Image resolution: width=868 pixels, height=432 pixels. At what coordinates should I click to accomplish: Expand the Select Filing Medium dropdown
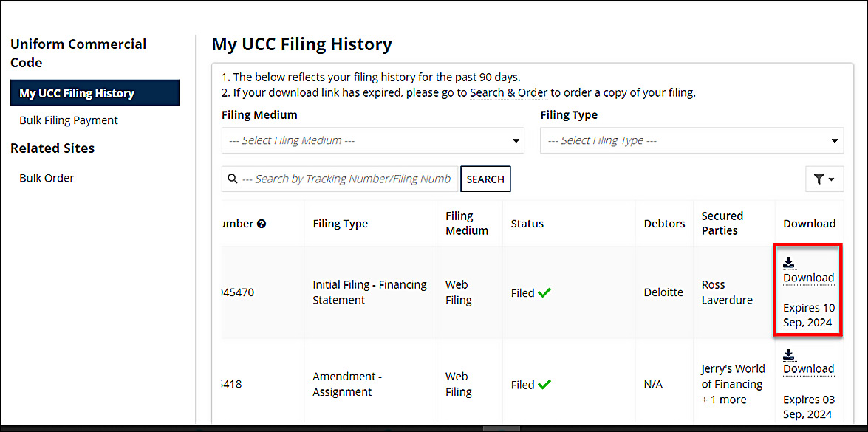point(372,140)
